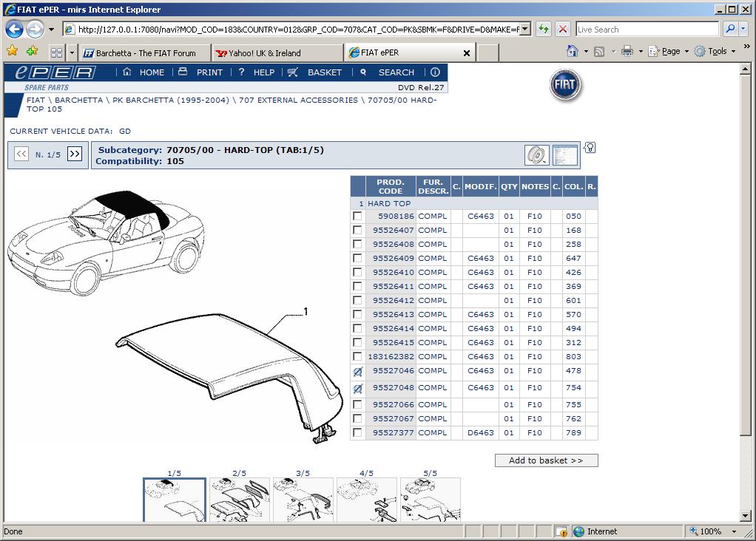Click the lightbulb hint icon

click(590, 148)
